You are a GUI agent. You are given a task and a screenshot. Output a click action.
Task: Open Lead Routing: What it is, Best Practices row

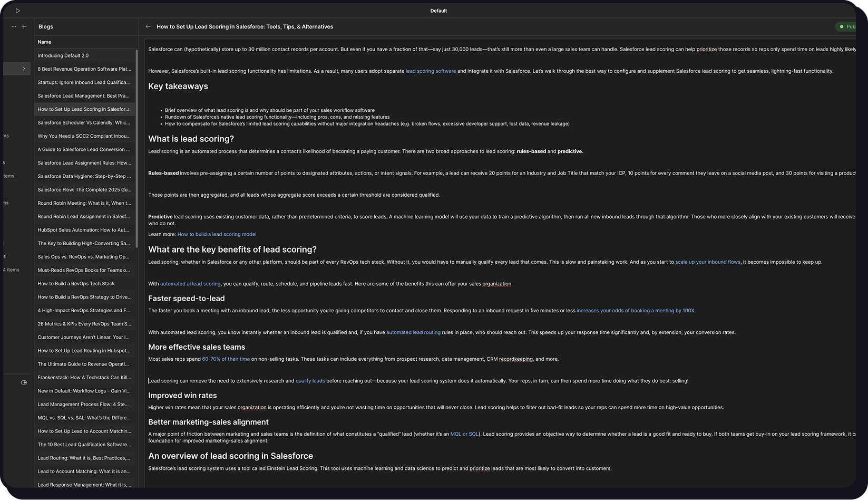coord(84,458)
